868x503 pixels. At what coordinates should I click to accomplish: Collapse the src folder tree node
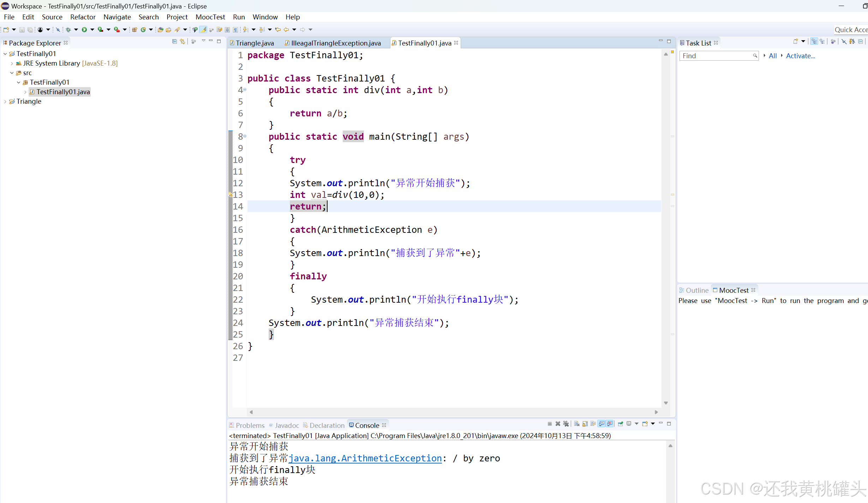(x=12, y=73)
